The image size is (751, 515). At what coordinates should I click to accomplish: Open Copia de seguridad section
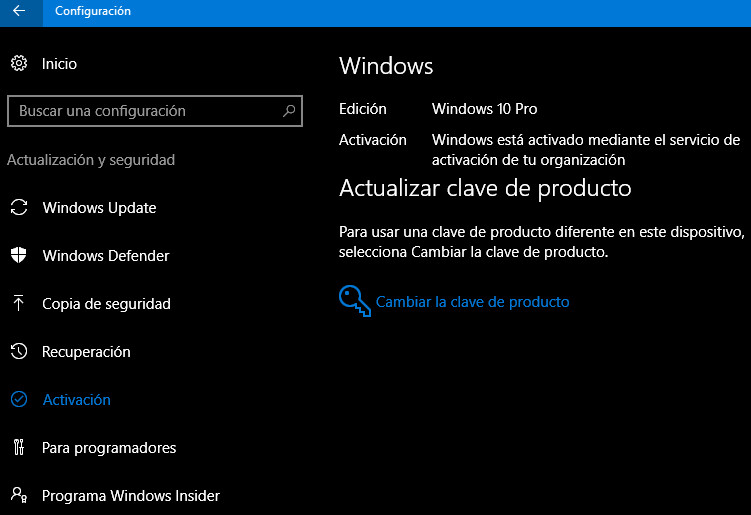[x=106, y=304]
